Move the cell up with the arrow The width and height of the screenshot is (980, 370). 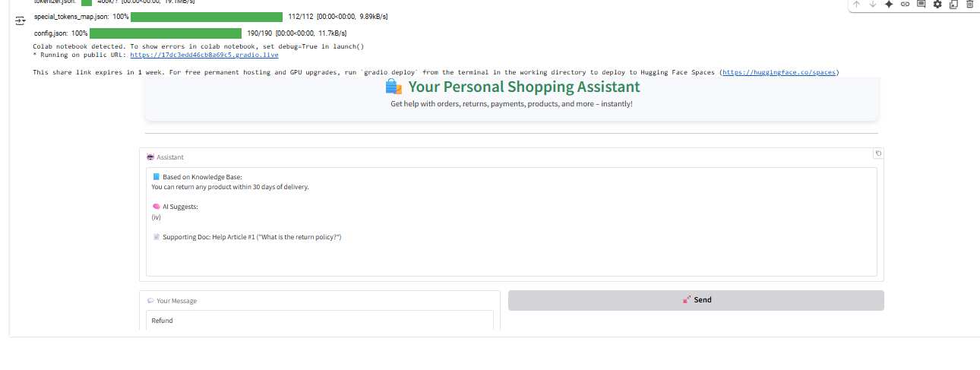857,4
